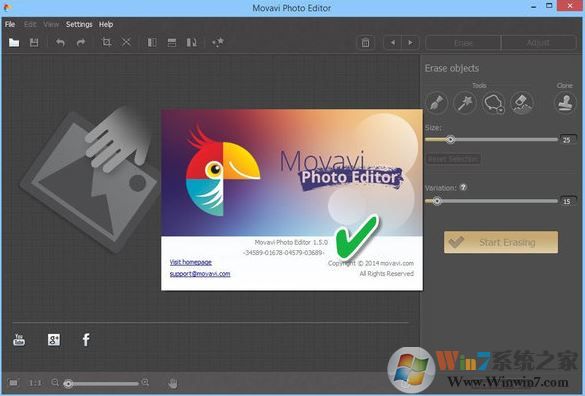This screenshot has width=585, height=396.
Task: Open the YouTube channel icon
Action: 19,340
